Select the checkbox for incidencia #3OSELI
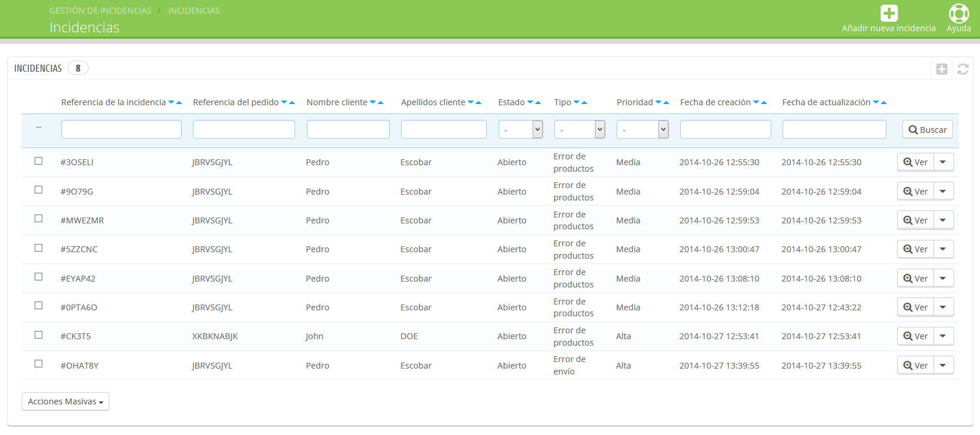Screen dimensions: 980x435 pos(39,161)
